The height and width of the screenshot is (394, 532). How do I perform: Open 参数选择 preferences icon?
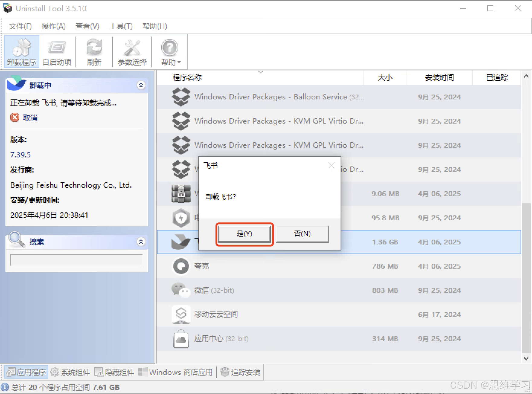(132, 52)
